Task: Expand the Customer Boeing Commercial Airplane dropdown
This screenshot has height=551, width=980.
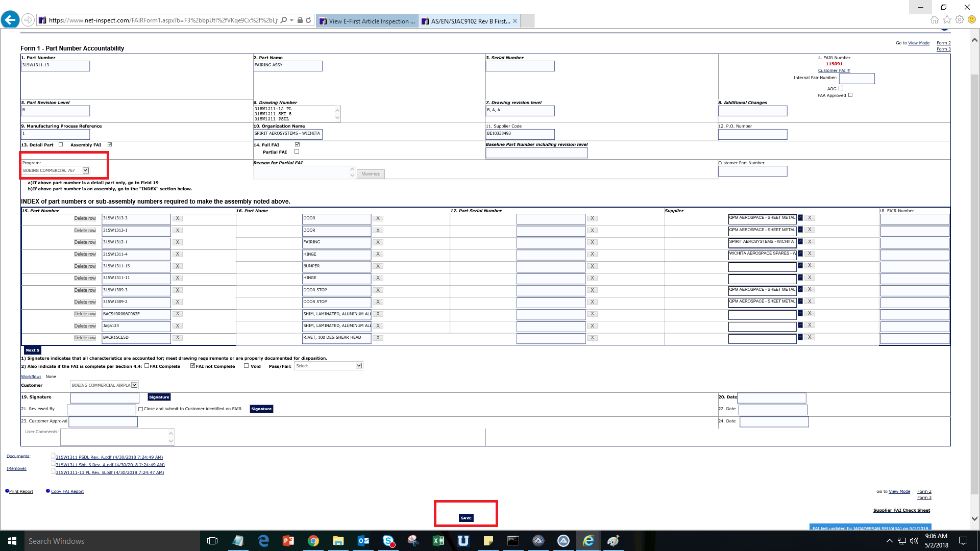Action: tap(134, 385)
